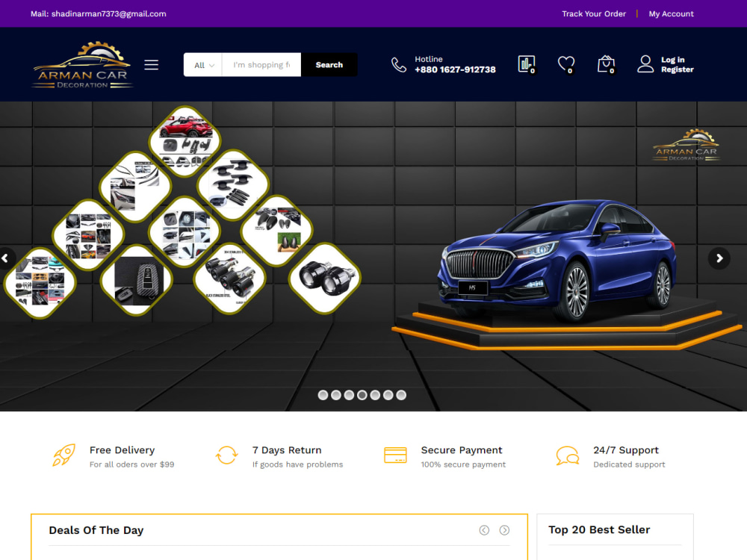Screen dimensions: 747x560
Task: Select the third slider dot
Action: tap(349, 395)
